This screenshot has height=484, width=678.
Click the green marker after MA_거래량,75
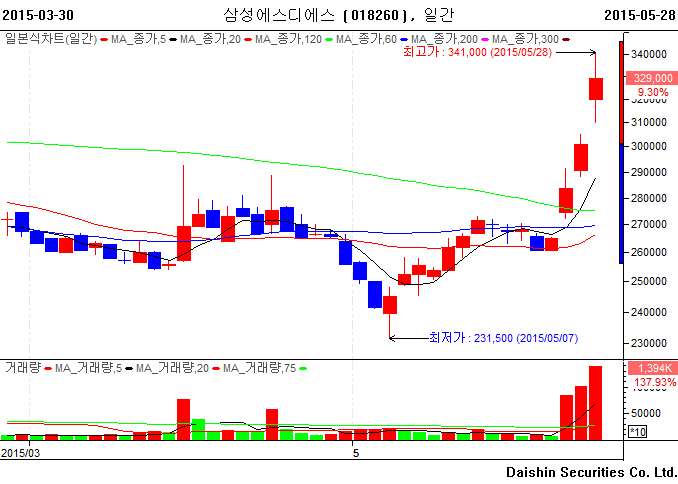point(303,369)
